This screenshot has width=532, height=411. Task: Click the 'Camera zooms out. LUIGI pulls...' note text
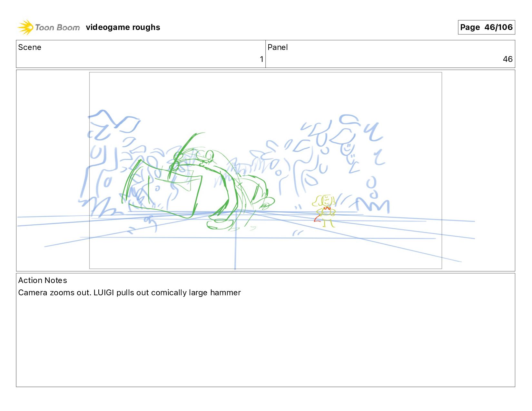coord(129,293)
